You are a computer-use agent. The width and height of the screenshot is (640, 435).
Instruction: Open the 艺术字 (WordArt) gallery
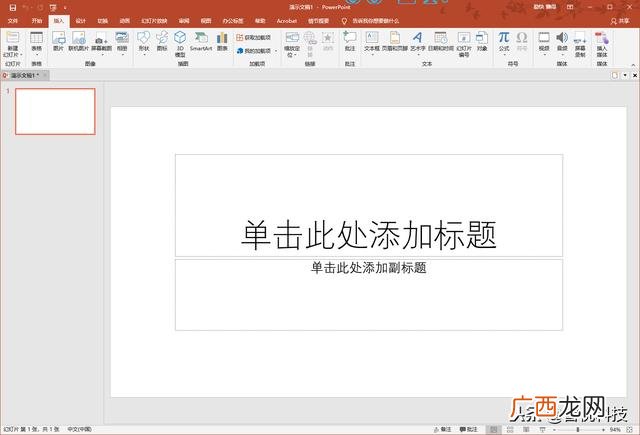[x=418, y=43]
